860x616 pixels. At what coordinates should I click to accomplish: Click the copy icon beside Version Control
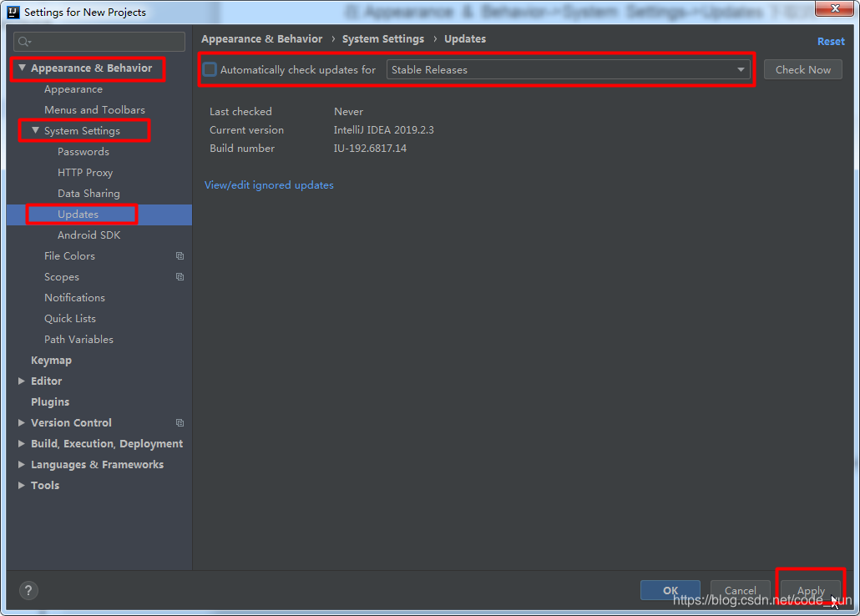pyautogui.click(x=180, y=423)
